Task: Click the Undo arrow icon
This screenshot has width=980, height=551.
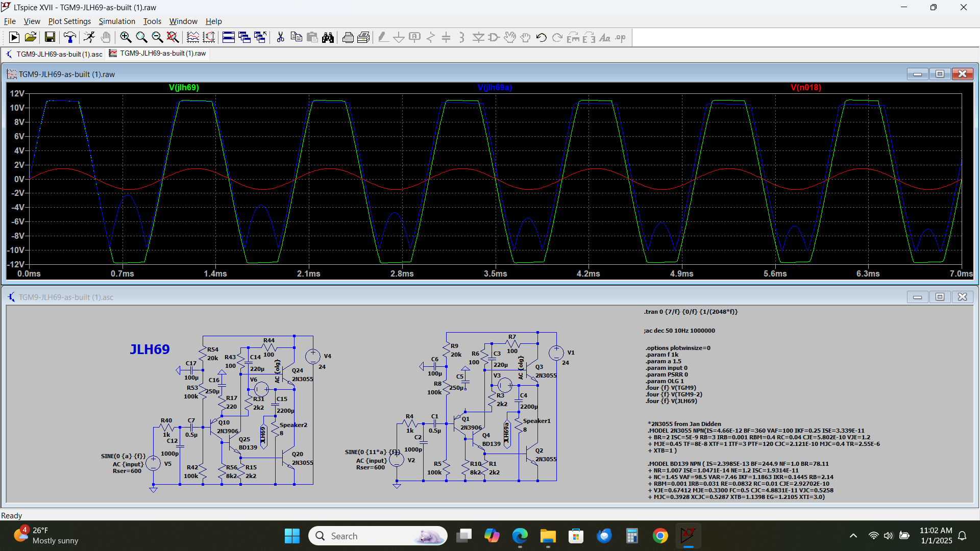Action: click(541, 37)
